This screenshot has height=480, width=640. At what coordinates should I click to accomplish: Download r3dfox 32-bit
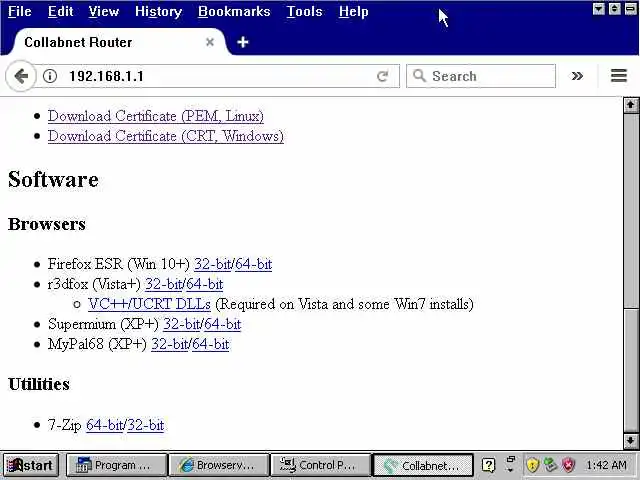(164, 284)
